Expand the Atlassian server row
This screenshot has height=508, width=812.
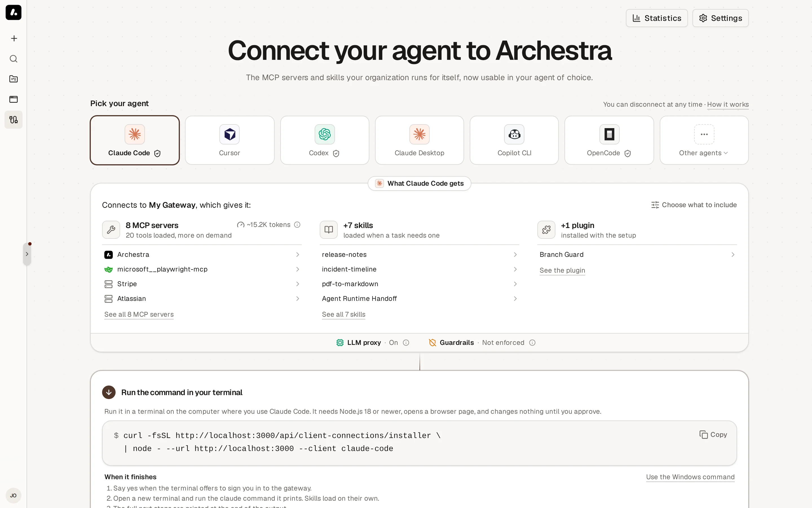(x=202, y=299)
